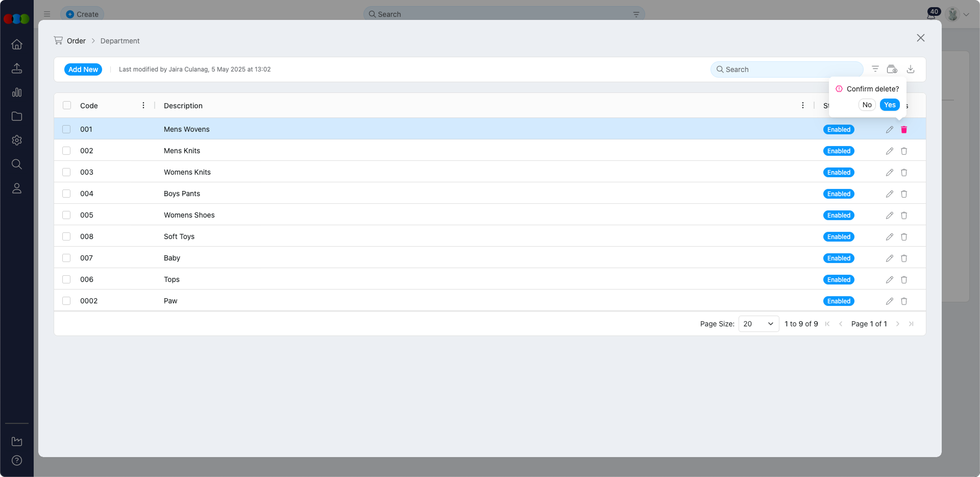Screen dimensions: 980x477
Task: Open the Home icon in the left sidebar
Action: (x=17, y=44)
